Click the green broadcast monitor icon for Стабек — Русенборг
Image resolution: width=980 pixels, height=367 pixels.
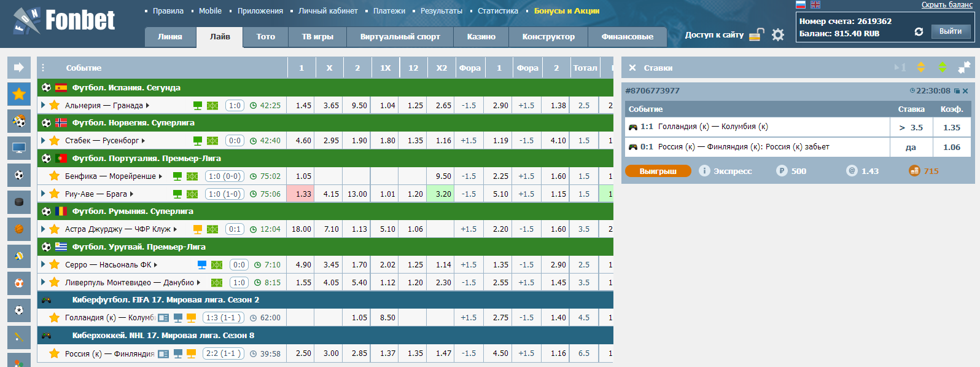tap(198, 141)
